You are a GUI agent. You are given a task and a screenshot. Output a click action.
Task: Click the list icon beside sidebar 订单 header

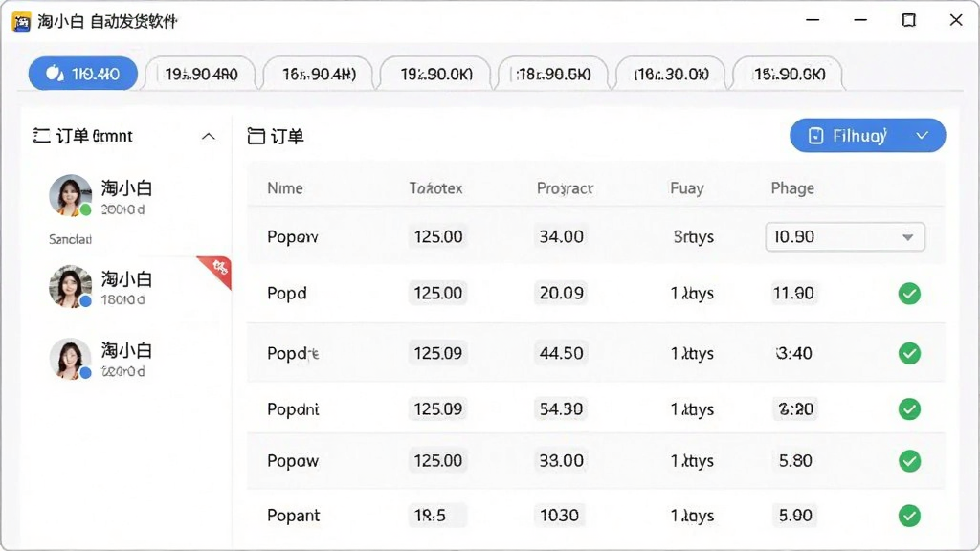point(42,136)
